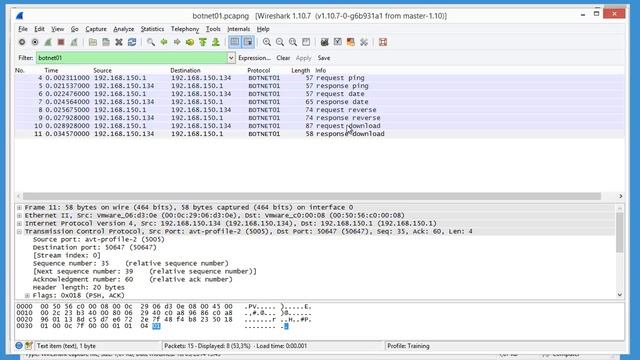Click the Apply filter button

tap(303, 58)
